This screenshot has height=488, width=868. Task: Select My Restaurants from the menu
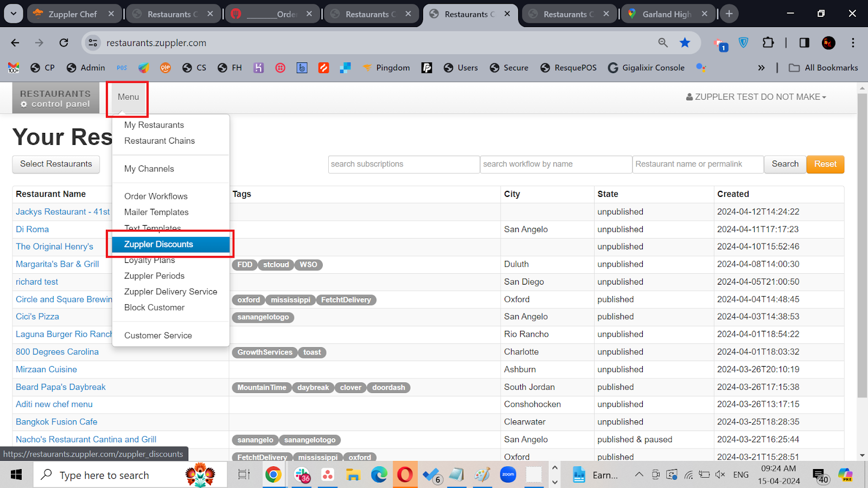pos(154,125)
